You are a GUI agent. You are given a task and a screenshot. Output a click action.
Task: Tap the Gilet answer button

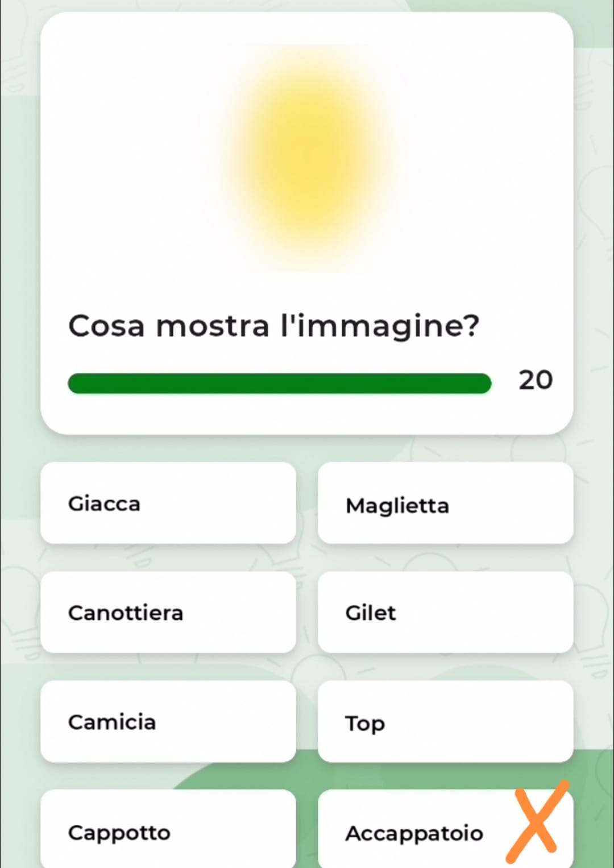point(445,612)
